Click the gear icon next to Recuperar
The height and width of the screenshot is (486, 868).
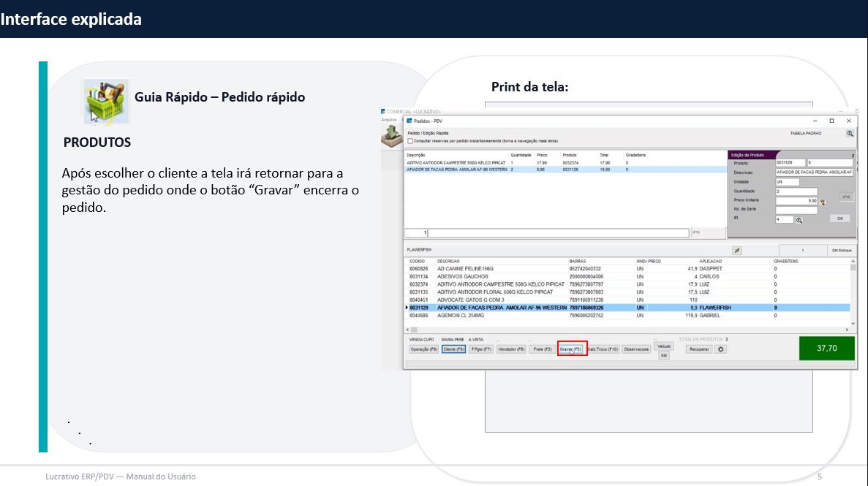click(720, 349)
